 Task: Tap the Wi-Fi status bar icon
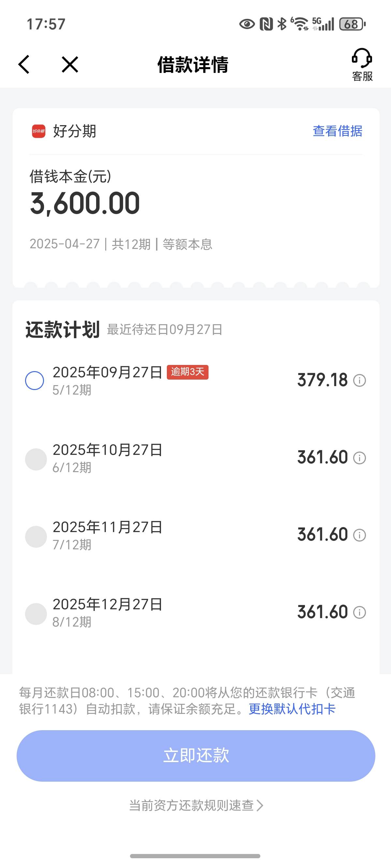click(300, 24)
